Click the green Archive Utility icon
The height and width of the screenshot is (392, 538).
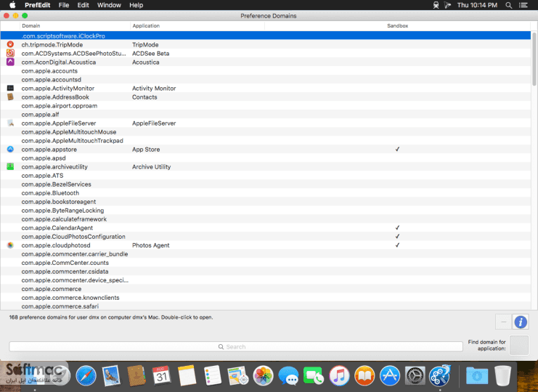coord(10,167)
